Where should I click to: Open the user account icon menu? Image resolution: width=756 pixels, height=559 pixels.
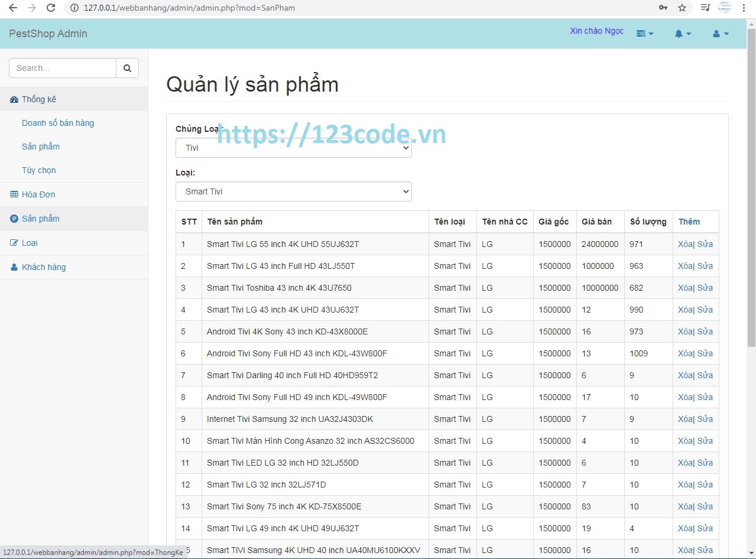[x=717, y=34]
